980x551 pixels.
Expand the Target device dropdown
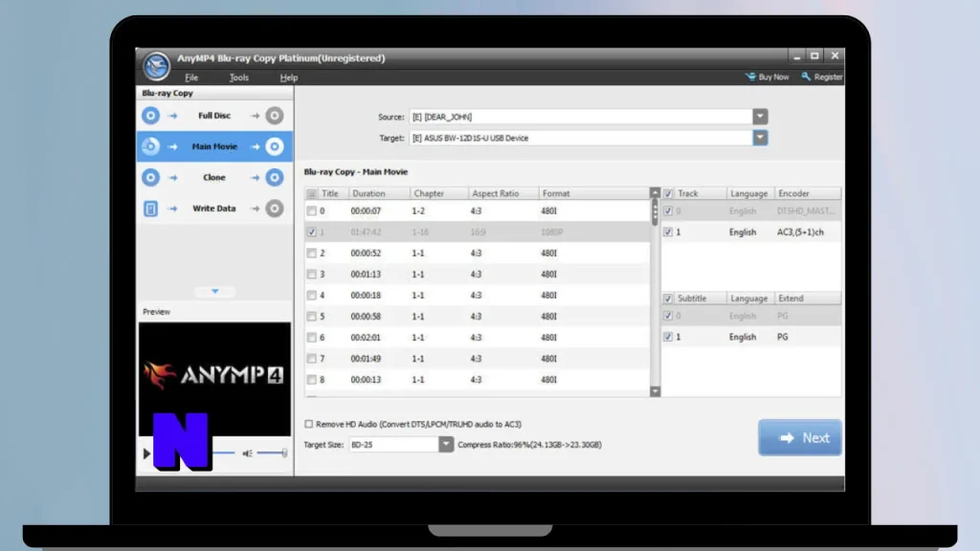click(x=760, y=138)
